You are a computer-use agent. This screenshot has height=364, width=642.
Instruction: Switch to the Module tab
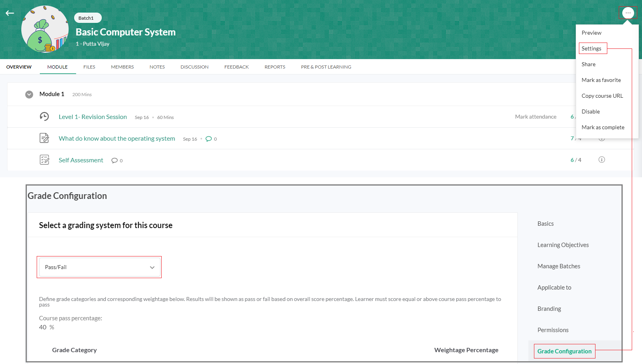pos(58,67)
